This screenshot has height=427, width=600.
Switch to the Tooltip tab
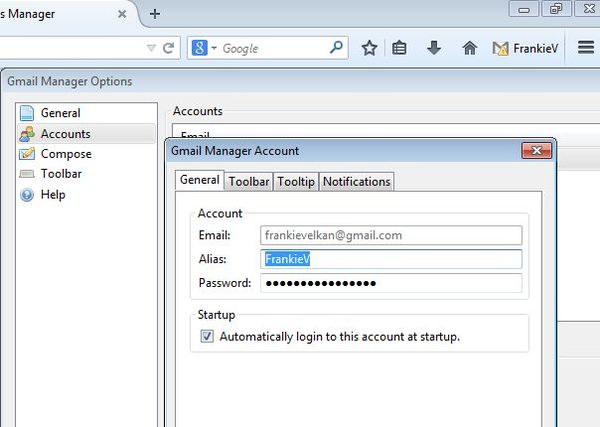click(296, 181)
